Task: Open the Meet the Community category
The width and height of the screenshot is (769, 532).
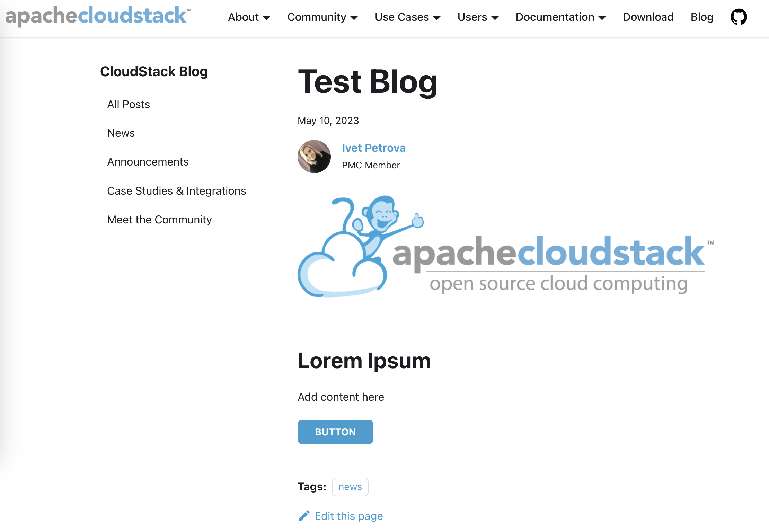Action: pyautogui.click(x=159, y=220)
